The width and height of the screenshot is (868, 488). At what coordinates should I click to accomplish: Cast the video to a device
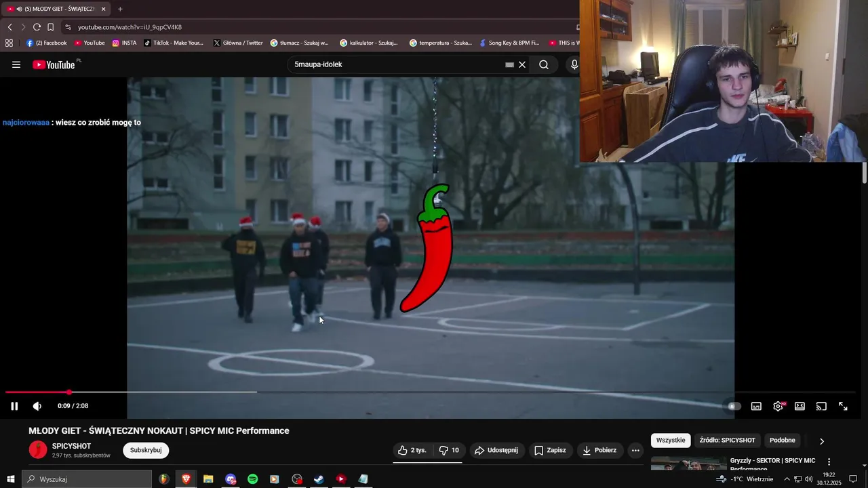(821, 406)
